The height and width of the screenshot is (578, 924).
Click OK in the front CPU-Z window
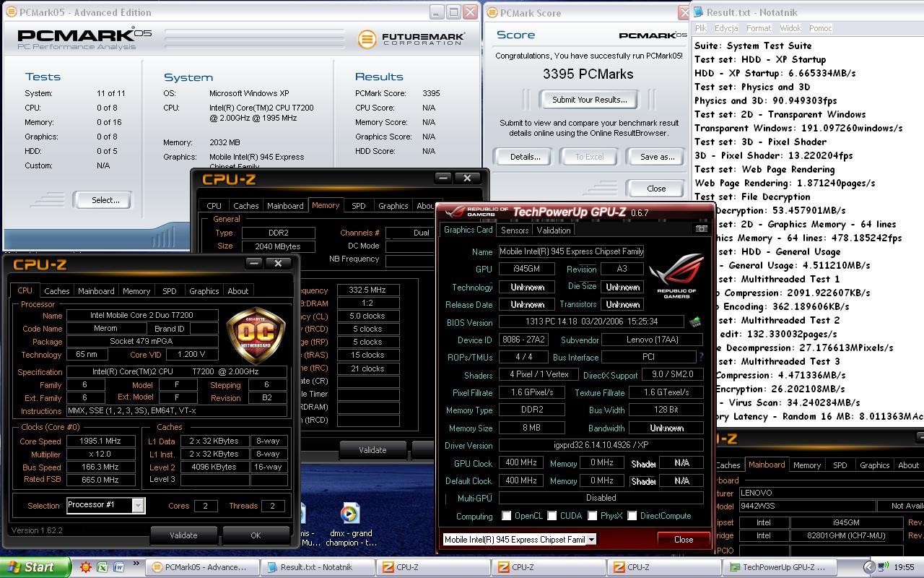256,535
